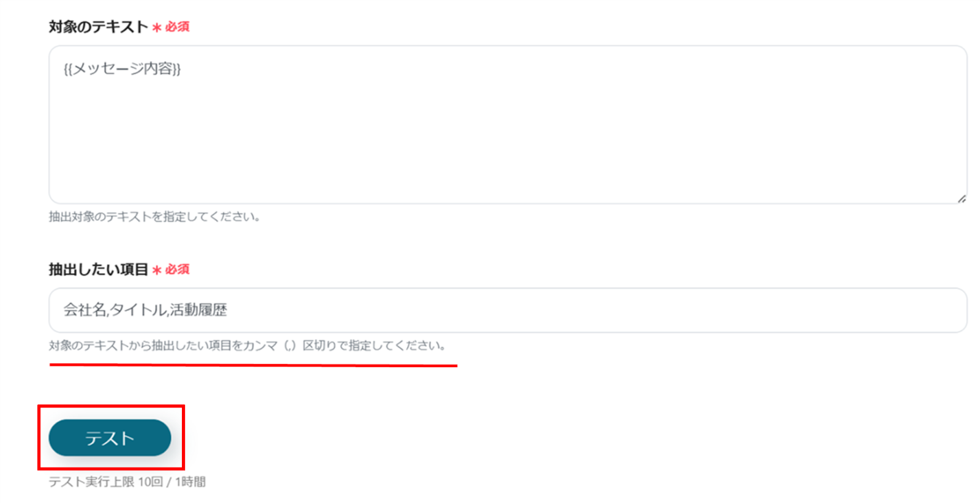Click the red asterisk next to 抽出したい項目
This screenshot has height=503, width=980.
tap(157, 270)
